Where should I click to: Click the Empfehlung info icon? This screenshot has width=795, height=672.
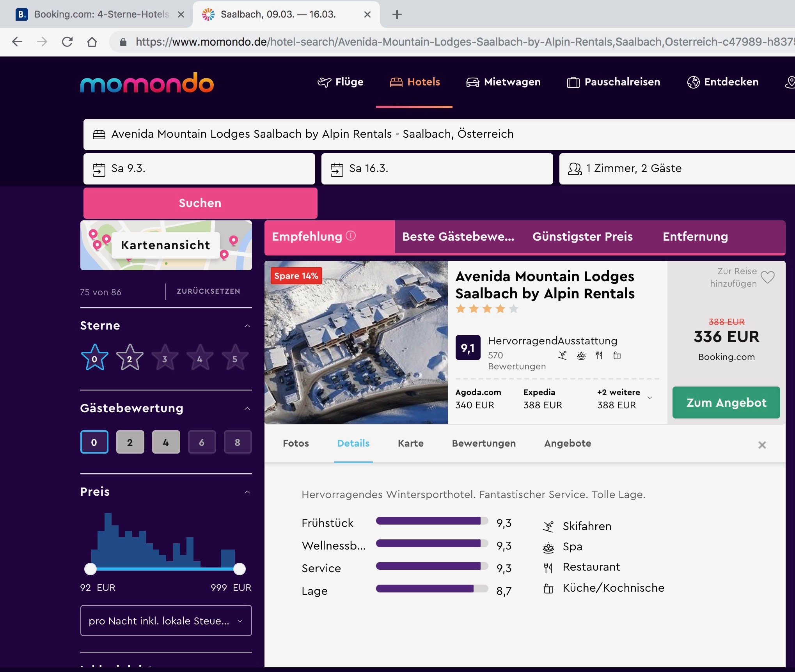[x=351, y=236]
